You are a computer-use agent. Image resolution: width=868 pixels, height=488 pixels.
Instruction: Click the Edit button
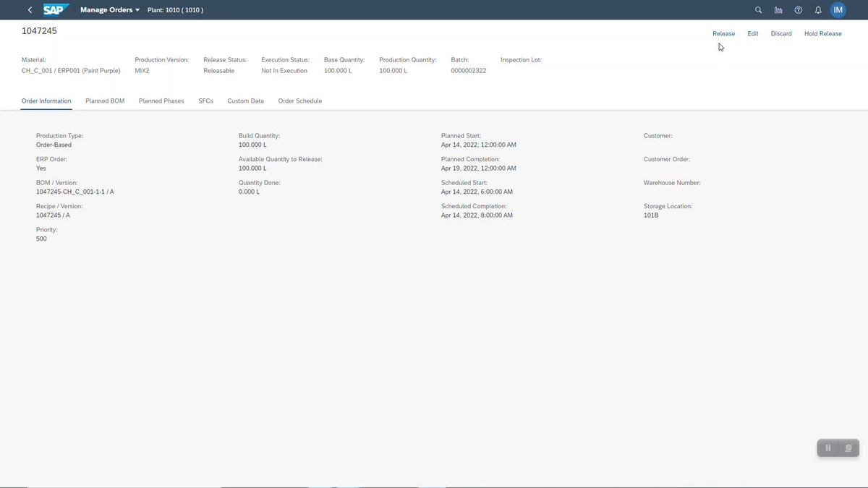point(753,34)
